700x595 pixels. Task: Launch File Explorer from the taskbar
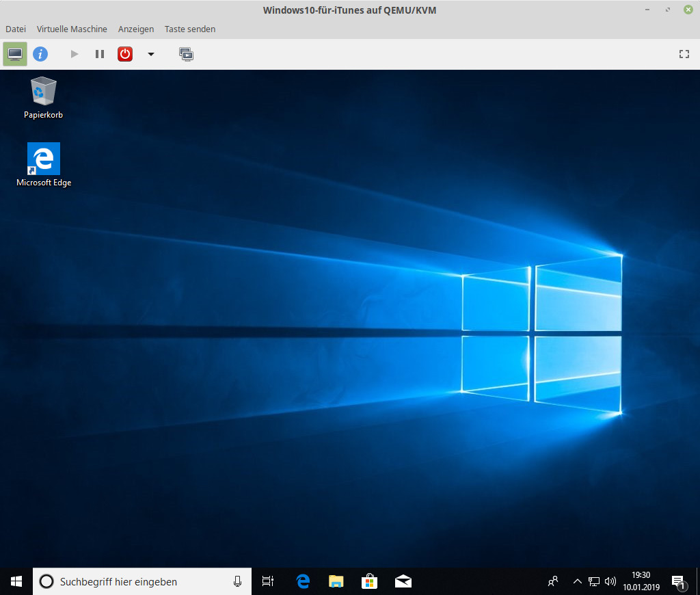point(336,581)
